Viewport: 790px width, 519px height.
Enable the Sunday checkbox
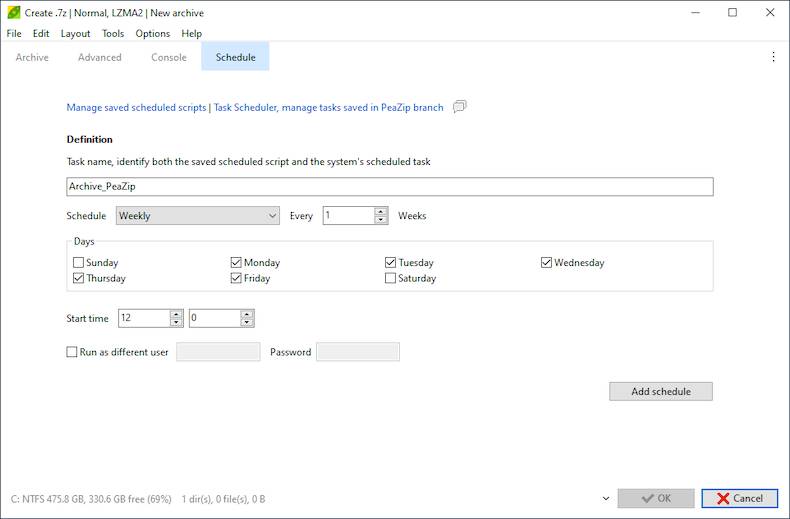point(79,263)
